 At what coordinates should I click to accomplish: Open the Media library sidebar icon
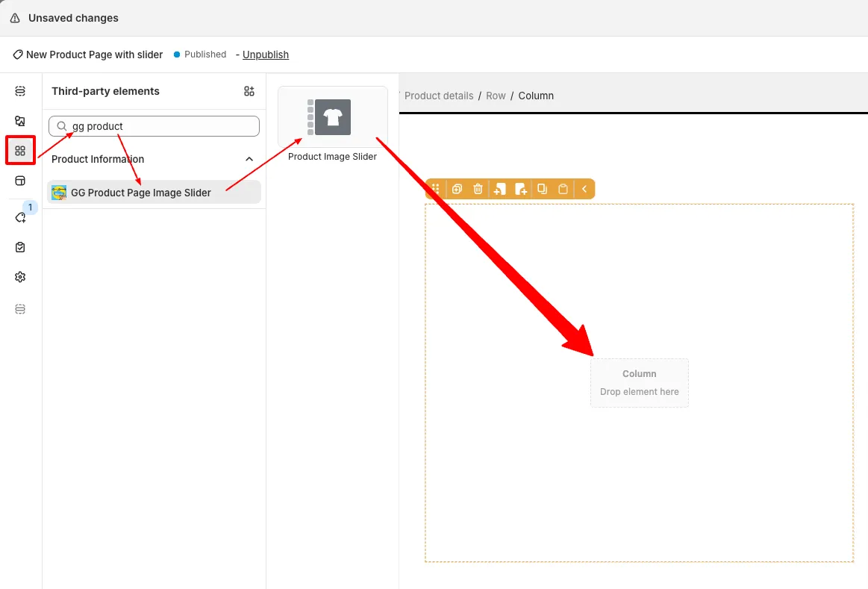20,119
